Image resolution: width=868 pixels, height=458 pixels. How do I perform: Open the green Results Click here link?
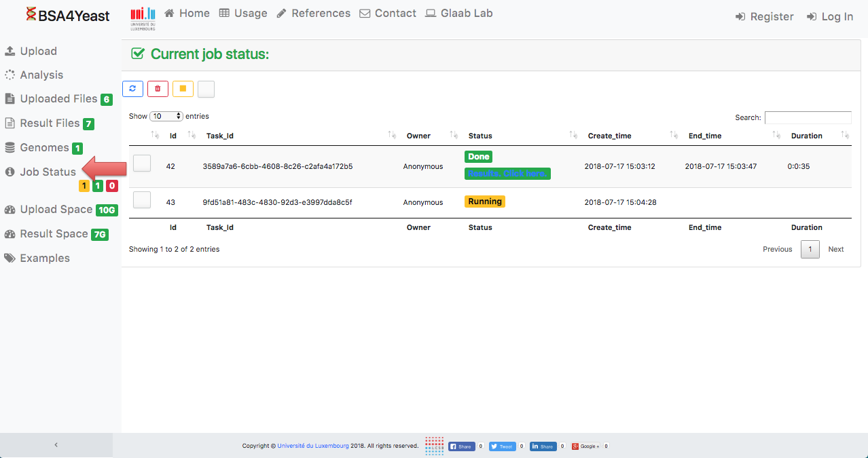(x=507, y=174)
